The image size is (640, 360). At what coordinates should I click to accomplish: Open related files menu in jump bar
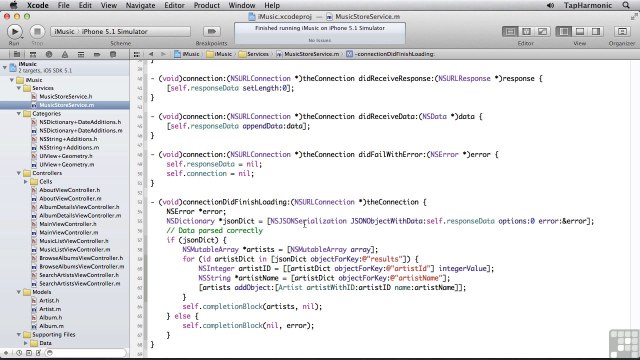[x=137, y=54]
